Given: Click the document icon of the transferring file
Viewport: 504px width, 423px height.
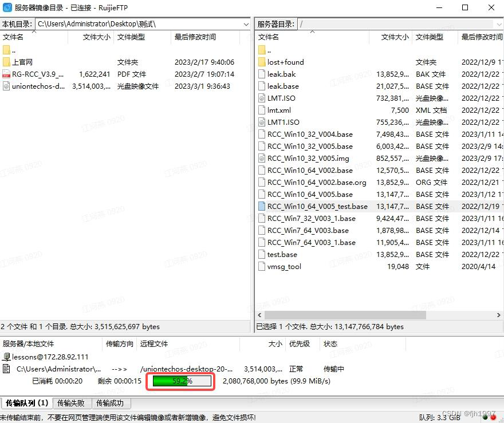Looking at the screenshot, I should (6, 369).
